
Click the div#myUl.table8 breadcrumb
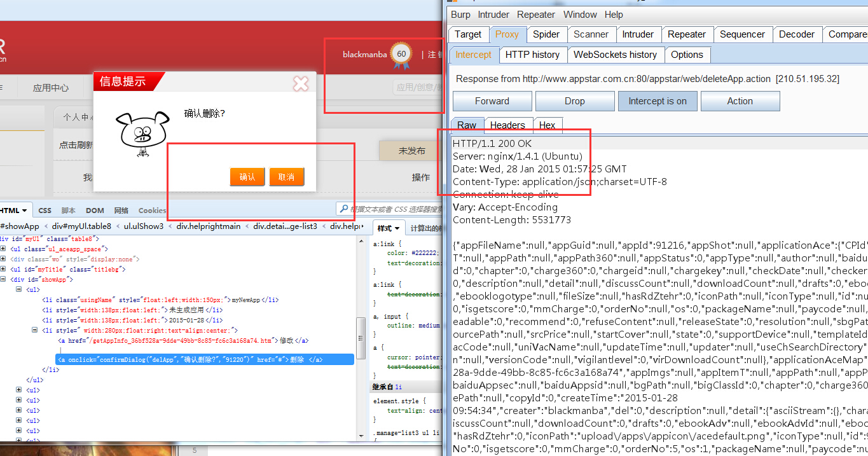pyautogui.click(x=81, y=226)
